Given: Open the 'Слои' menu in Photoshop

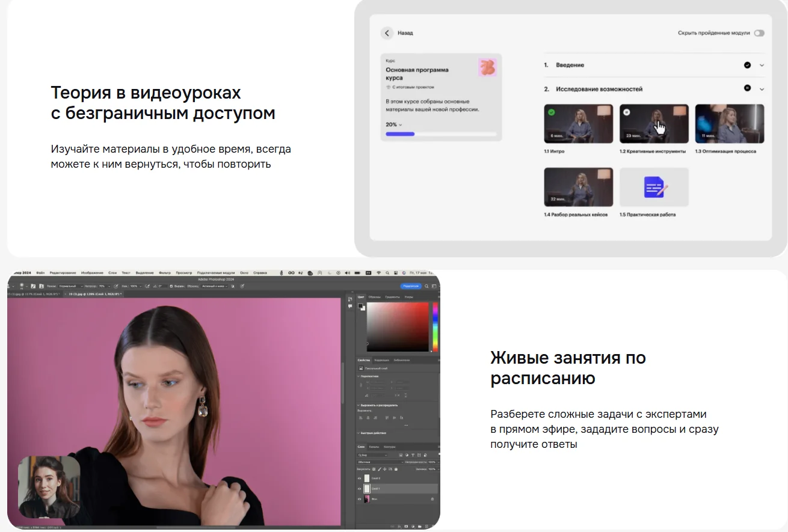Looking at the screenshot, I should 112,273.
